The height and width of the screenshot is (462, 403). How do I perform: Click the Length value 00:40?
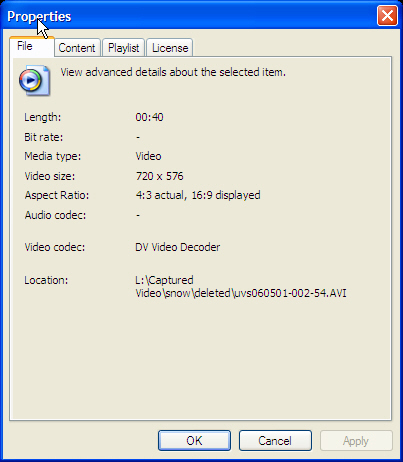(149, 117)
